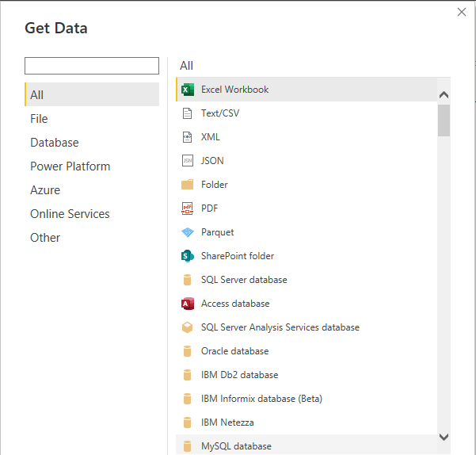Viewport: 476px width, 455px height.
Task: Click the SharePoint folder icon
Action: pos(187,256)
